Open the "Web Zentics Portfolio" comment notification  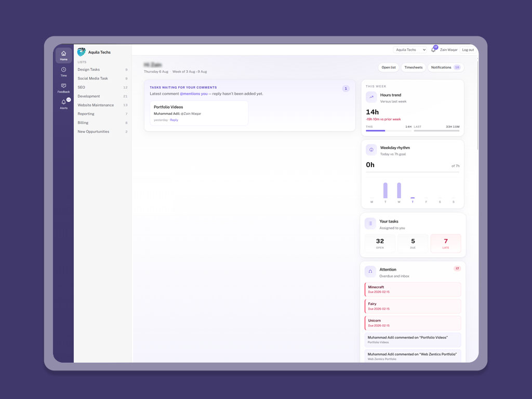coord(413,356)
